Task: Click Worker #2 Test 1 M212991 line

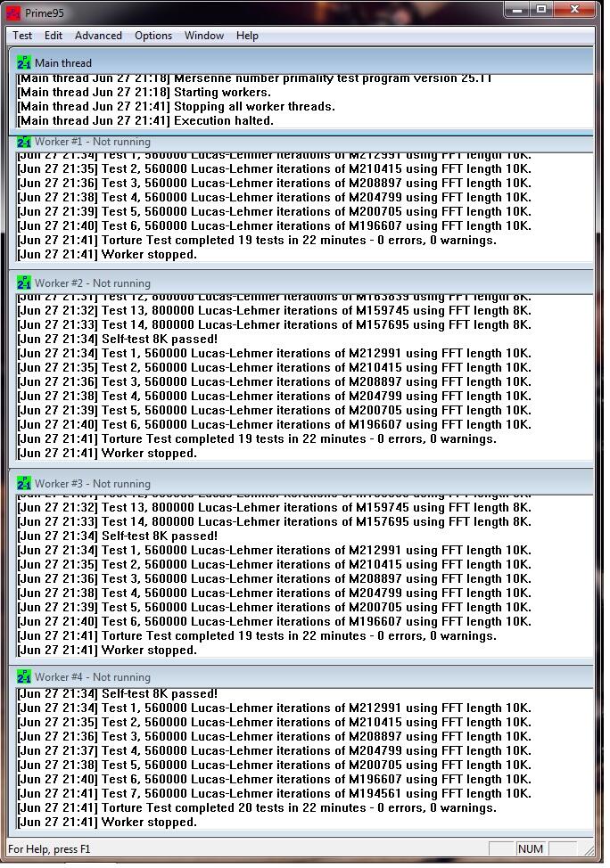Action: (275, 353)
